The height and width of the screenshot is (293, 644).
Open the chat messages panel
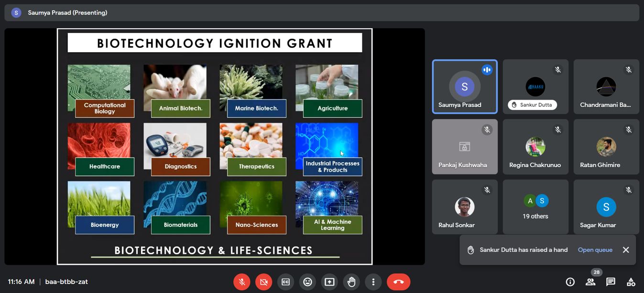611,282
